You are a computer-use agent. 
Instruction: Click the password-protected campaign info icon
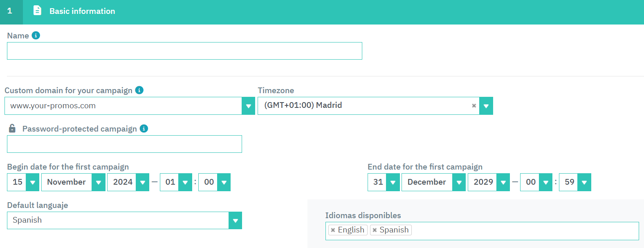coord(144,129)
